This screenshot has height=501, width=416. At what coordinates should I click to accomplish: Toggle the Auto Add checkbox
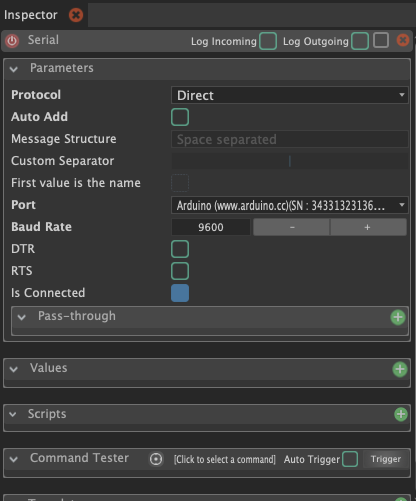[180, 117]
